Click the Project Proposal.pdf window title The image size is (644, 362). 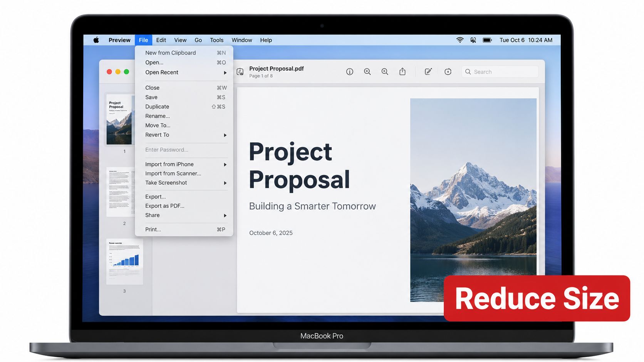coord(277,68)
